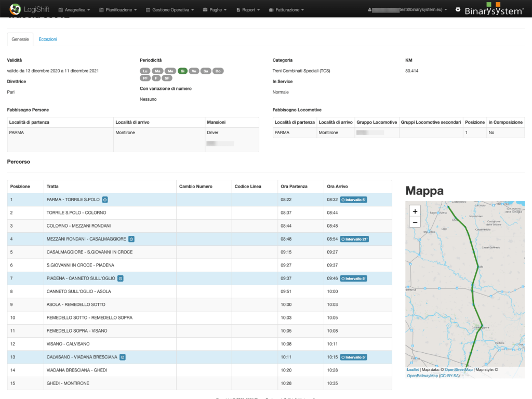Viewport: 532px width, 399px height.
Task: Open the Report dropdown menu
Action: coord(248,10)
